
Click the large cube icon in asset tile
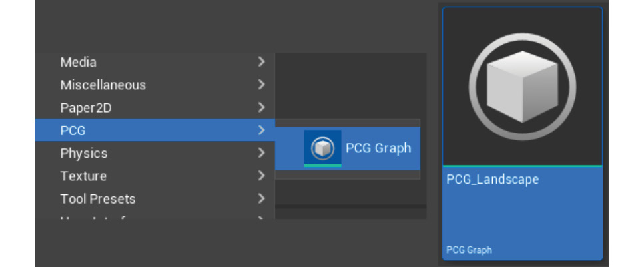tap(522, 87)
